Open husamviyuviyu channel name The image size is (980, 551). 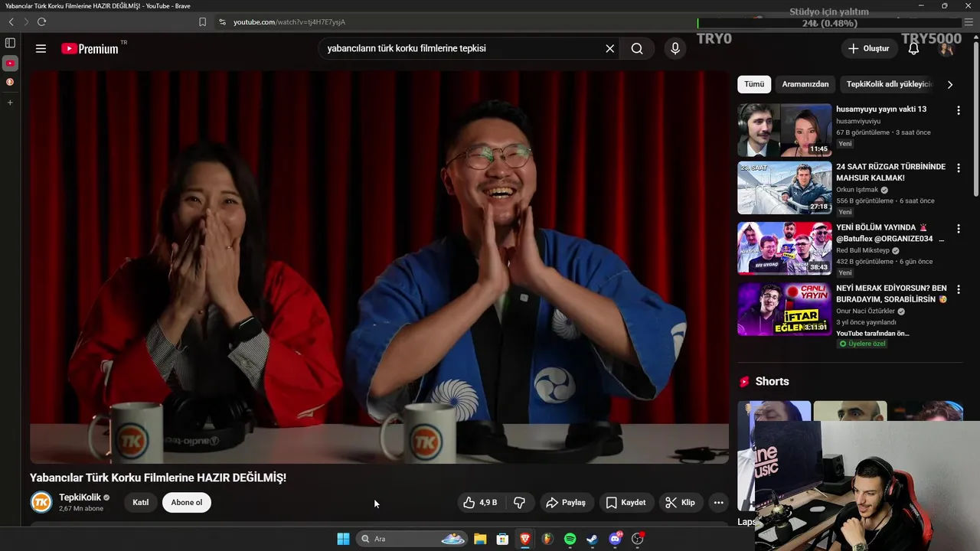[x=858, y=121]
